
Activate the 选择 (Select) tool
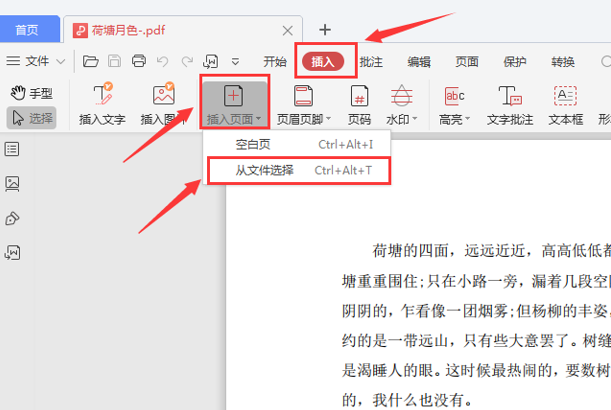(x=32, y=118)
